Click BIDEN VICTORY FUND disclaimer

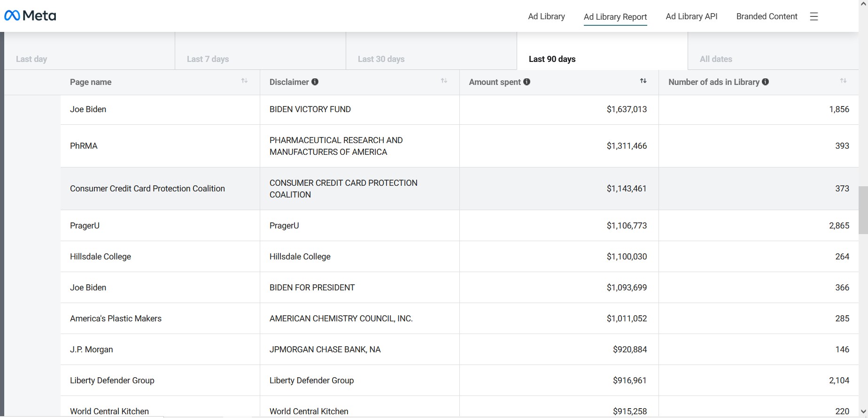[310, 109]
